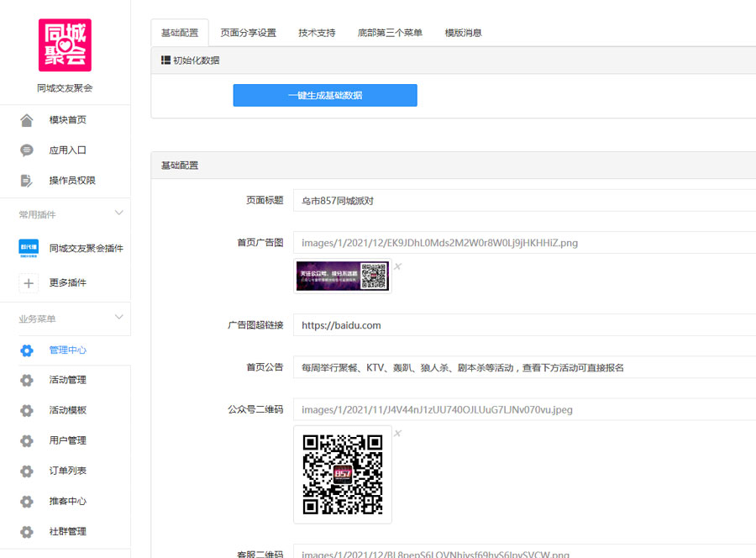756x558 pixels.
Task: Click the 客服二维码 image path field
Action: pos(524,551)
